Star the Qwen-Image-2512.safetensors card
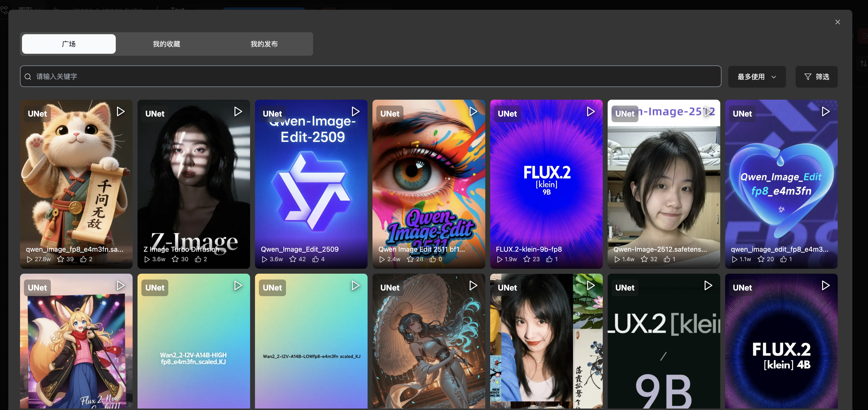868x410 pixels. pos(644,259)
